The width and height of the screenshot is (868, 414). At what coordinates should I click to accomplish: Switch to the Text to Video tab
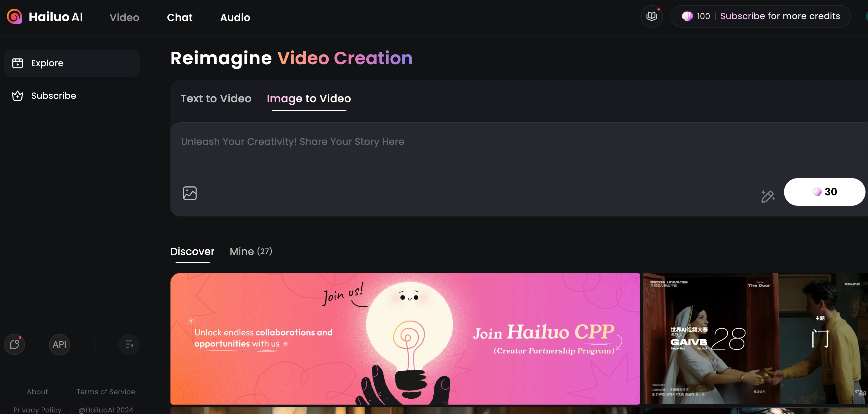pyautogui.click(x=216, y=98)
